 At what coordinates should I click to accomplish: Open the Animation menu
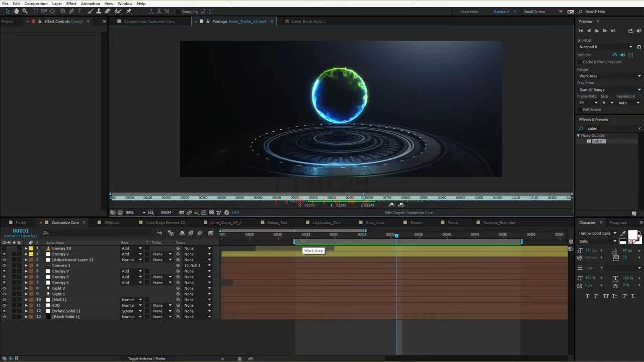[90, 4]
